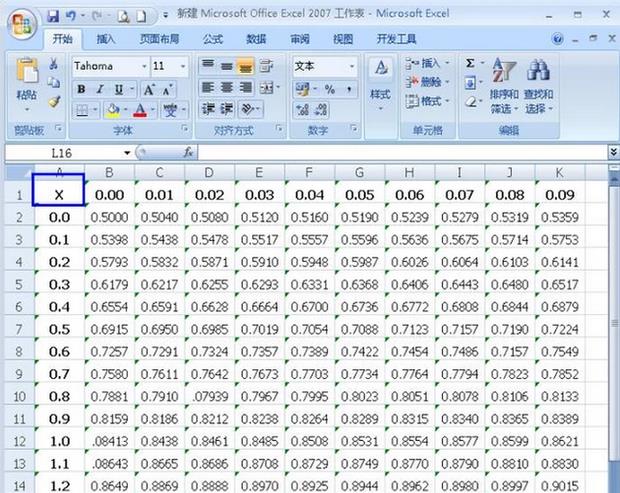Expand the number format dropdown
This screenshot has width=620, height=493.
point(351,66)
